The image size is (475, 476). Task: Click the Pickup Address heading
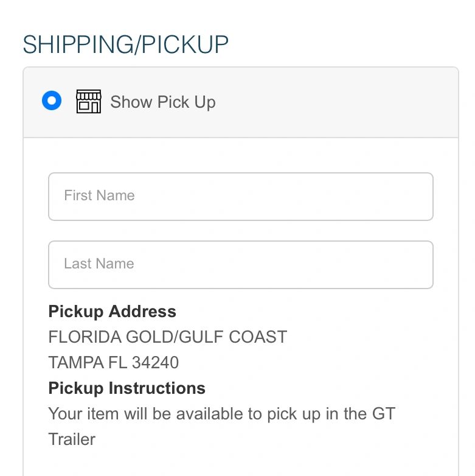[112, 312]
